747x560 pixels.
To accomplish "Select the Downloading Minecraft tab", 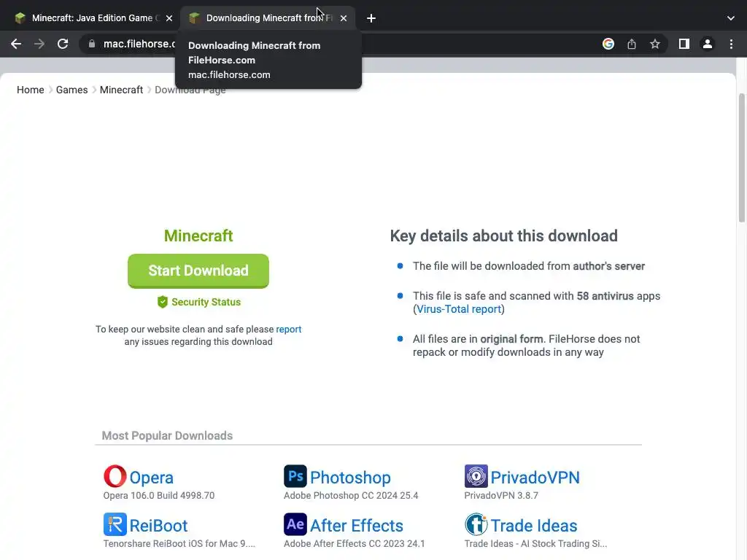I will pos(267,18).
